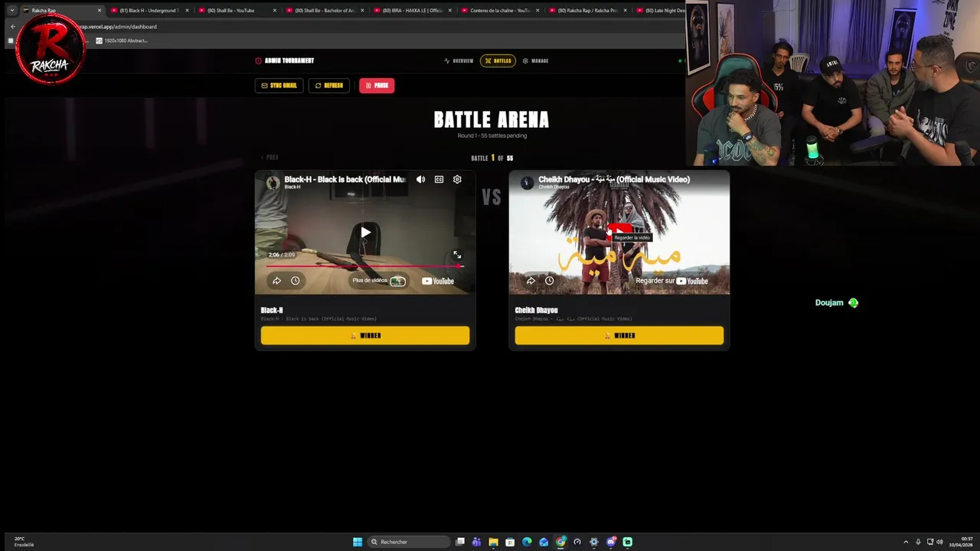Viewport: 980px width, 551px height.
Task: Show hidden system tray icons
Action: [906, 542]
